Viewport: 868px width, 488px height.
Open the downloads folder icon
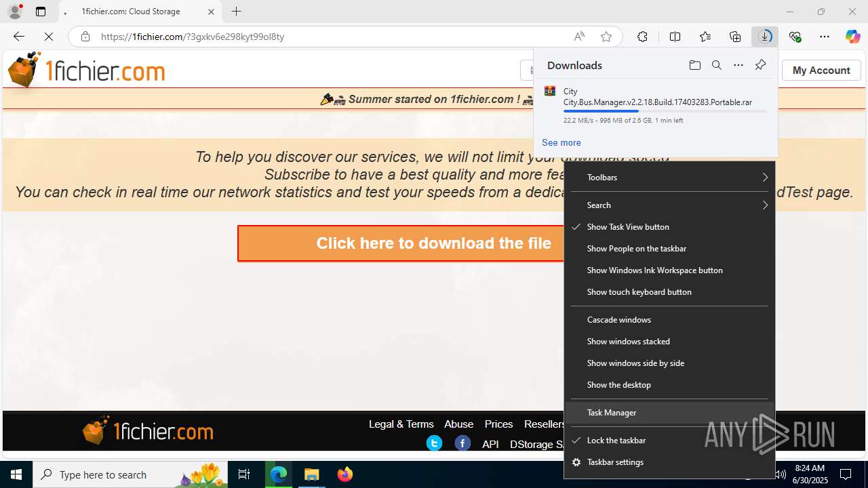(x=694, y=65)
